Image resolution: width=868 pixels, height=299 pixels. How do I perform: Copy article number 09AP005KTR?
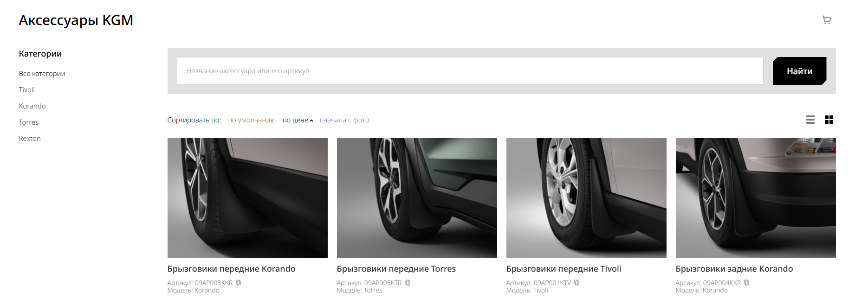click(408, 283)
